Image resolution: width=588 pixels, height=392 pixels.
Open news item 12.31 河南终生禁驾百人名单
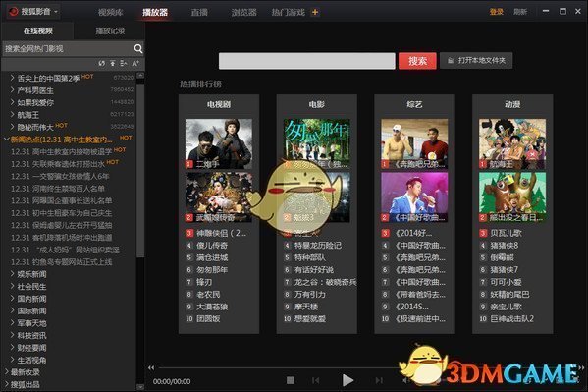click(x=58, y=189)
